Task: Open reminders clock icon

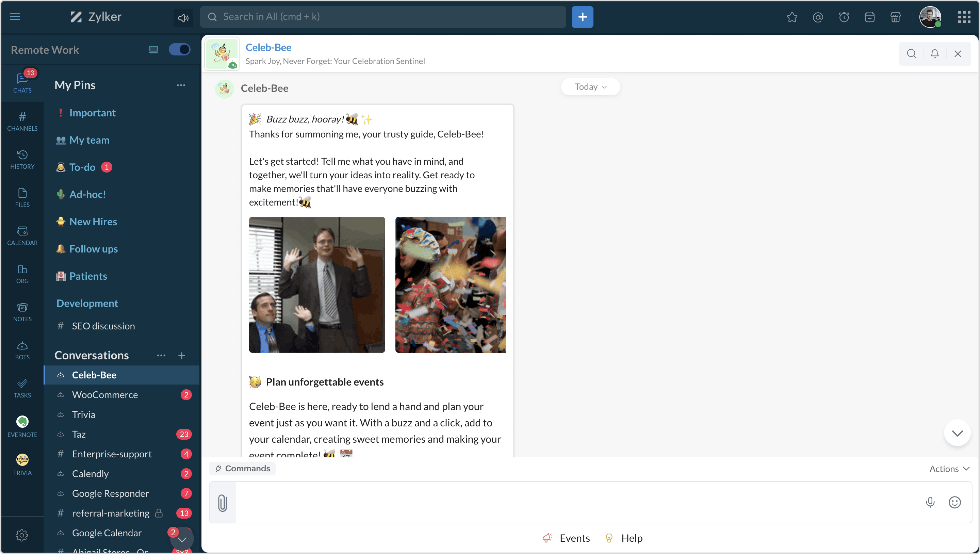Action: pos(844,17)
